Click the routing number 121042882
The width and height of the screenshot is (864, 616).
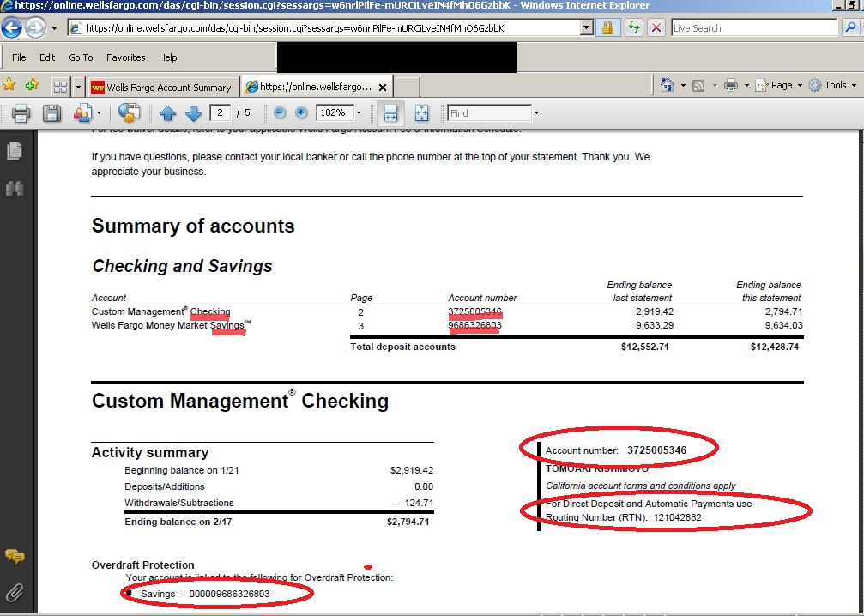click(677, 517)
